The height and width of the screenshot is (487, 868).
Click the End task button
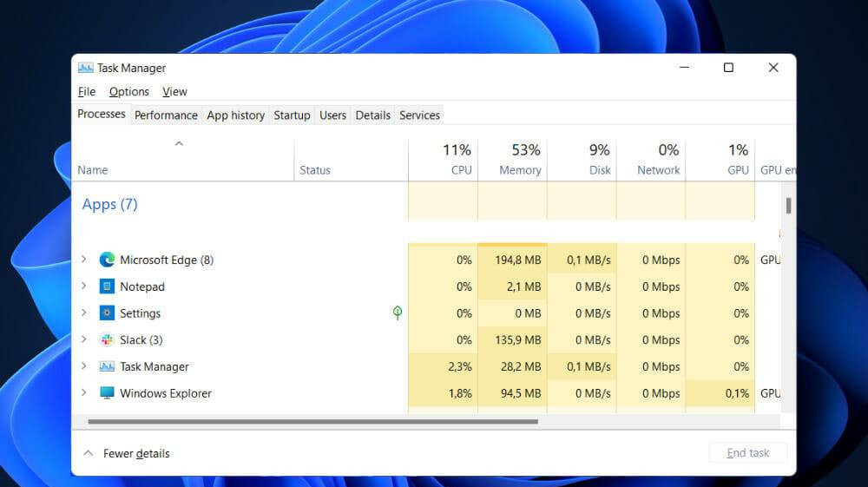click(748, 452)
